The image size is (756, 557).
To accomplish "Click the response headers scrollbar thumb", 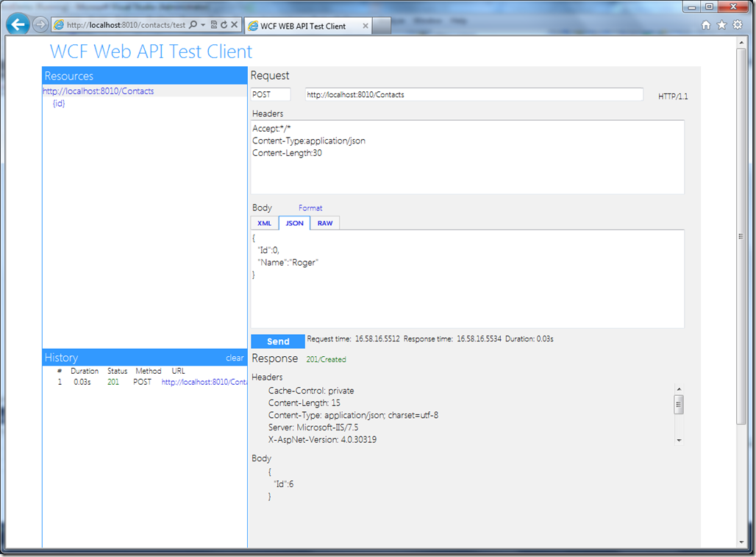I will point(679,405).
